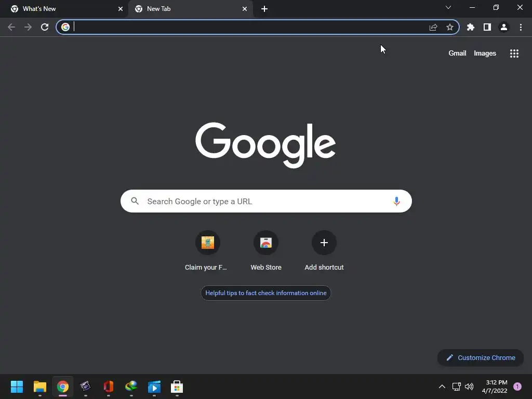Click Chrome icon in taskbar
Viewport: 532px width, 399px height.
coord(63,387)
